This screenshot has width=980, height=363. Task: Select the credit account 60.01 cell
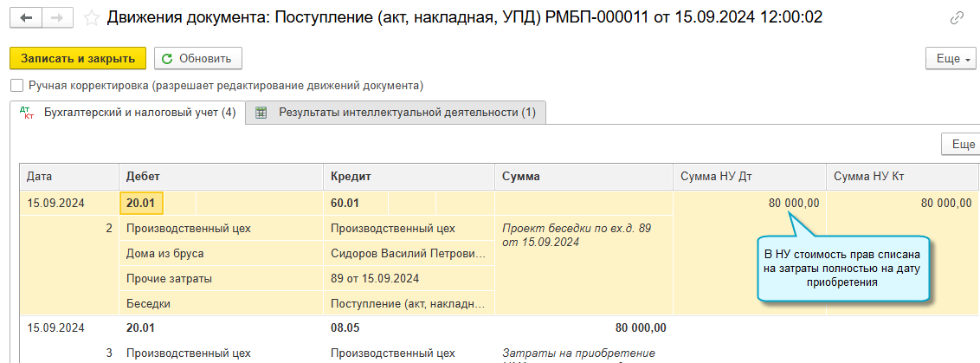(x=346, y=204)
